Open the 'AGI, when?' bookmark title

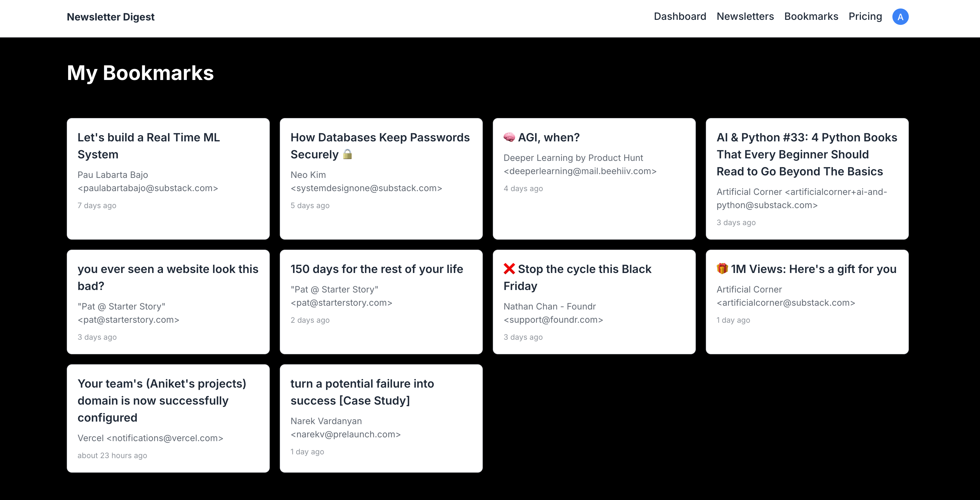click(x=549, y=137)
